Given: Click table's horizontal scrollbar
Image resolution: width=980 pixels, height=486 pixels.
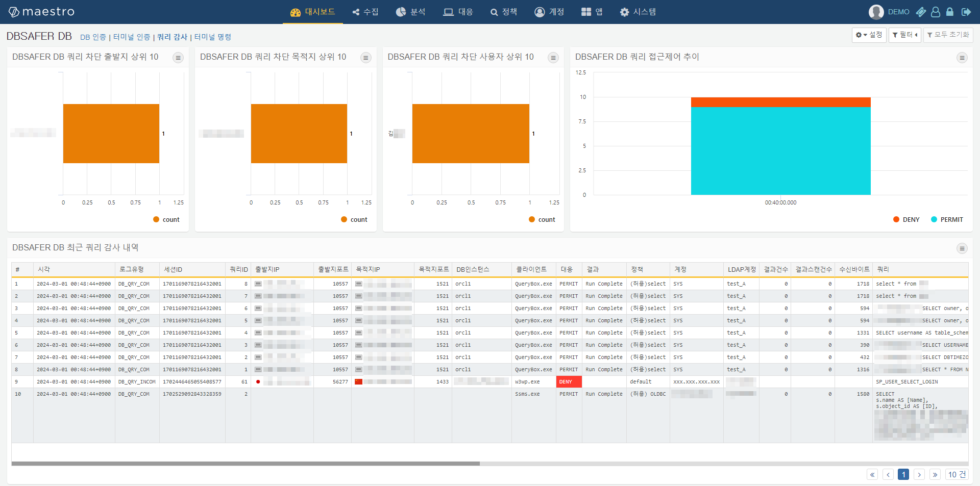Looking at the screenshot, I should coord(246,464).
